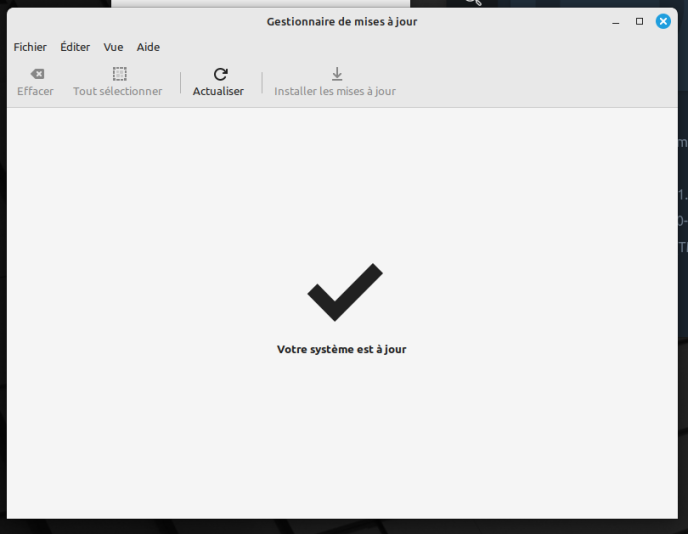Expand the Vue menu
The height and width of the screenshot is (534, 688).
(x=113, y=47)
